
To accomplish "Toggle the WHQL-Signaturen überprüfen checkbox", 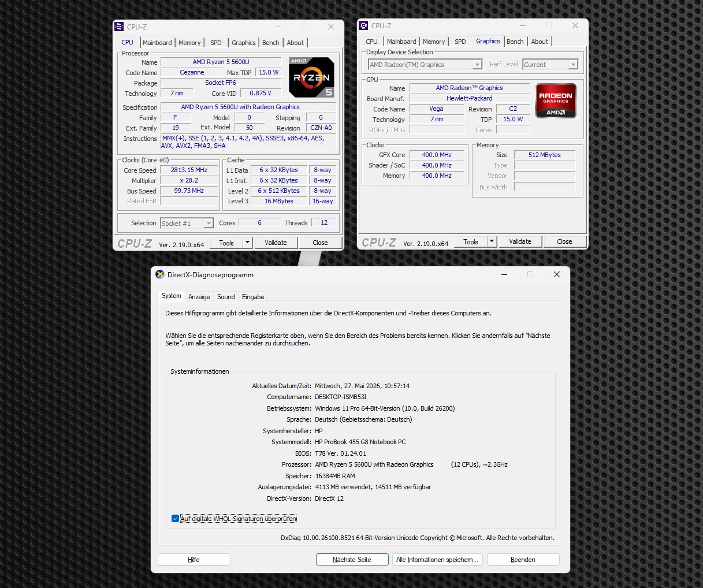I will pyautogui.click(x=175, y=519).
